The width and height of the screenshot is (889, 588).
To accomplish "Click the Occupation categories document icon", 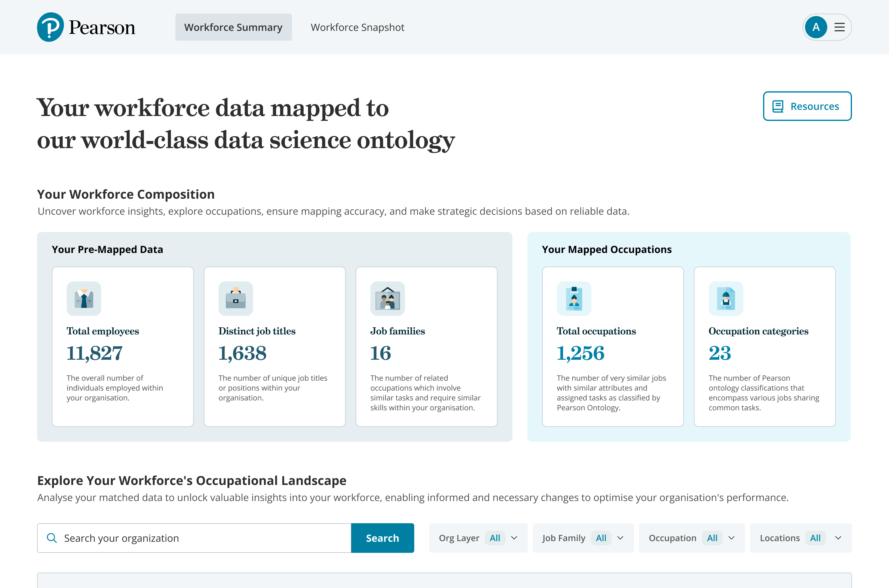I will [x=725, y=299].
